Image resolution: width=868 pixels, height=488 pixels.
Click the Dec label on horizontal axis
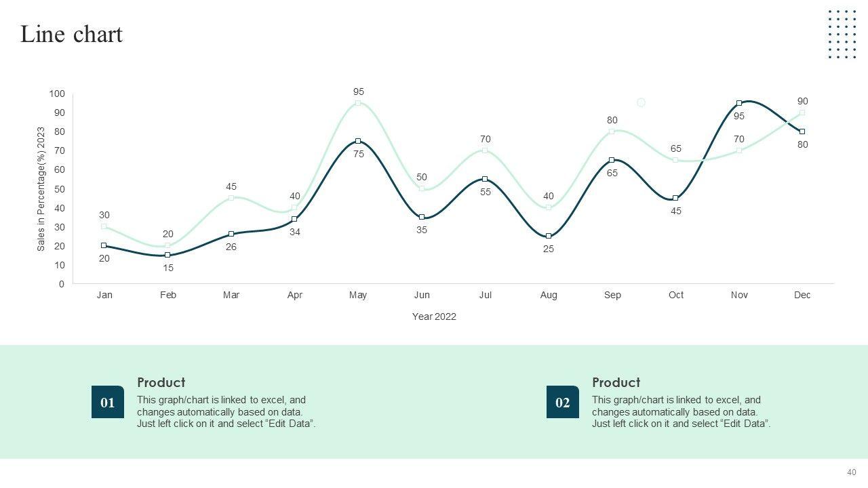[x=802, y=295]
